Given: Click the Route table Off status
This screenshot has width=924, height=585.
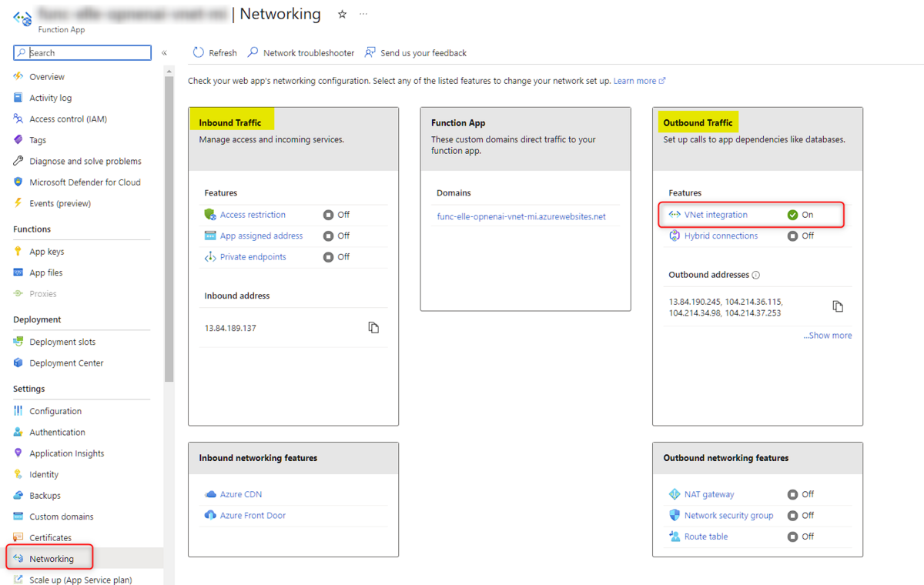Looking at the screenshot, I should pos(801,537).
